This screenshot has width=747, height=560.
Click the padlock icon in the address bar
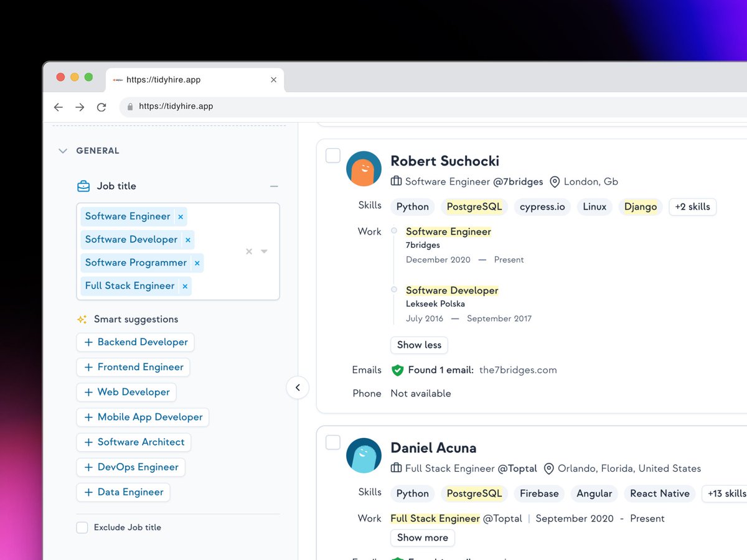[129, 106]
